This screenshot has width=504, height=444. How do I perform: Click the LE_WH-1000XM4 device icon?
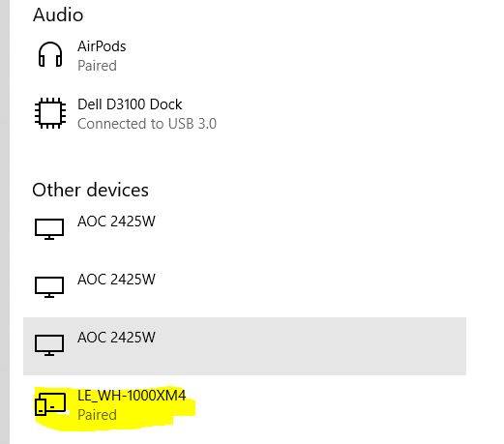(50, 403)
